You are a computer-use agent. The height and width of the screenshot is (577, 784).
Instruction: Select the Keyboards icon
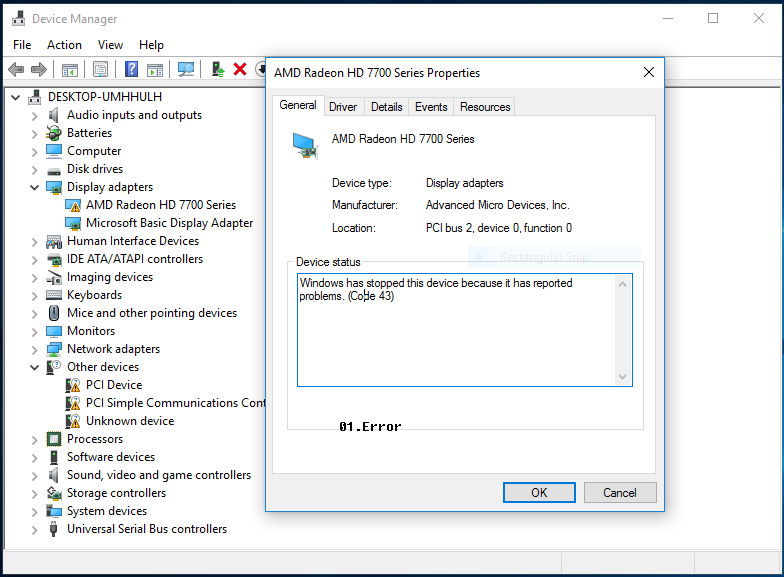[54, 295]
